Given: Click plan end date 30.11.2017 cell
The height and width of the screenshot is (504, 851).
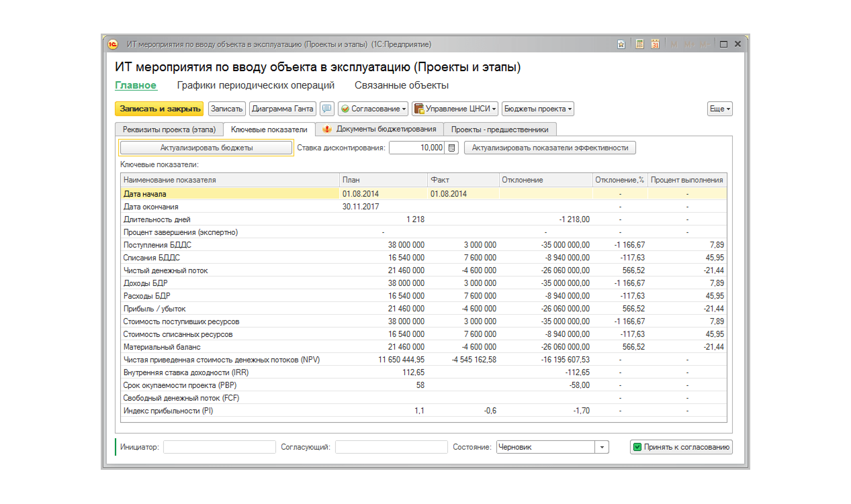Looking at the screenshot, I should [x=384, y=207].
